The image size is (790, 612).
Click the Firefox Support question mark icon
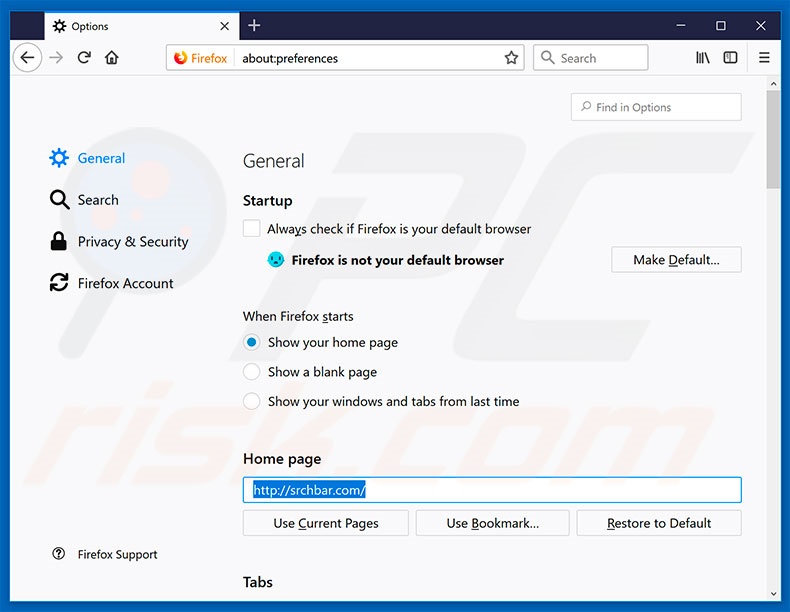(58, 554)
